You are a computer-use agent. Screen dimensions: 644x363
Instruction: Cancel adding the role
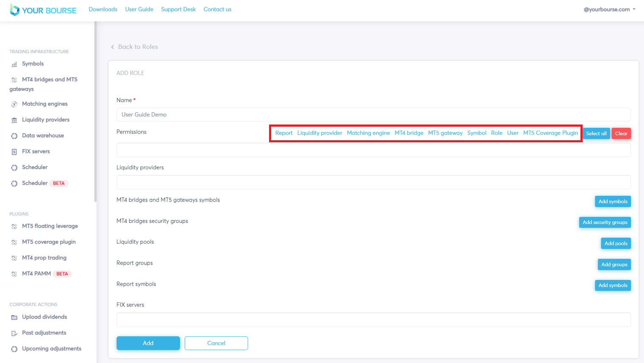coord(216,343)
